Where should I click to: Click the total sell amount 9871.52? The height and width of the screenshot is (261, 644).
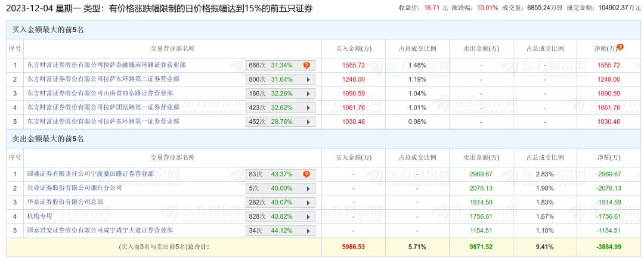481,247
